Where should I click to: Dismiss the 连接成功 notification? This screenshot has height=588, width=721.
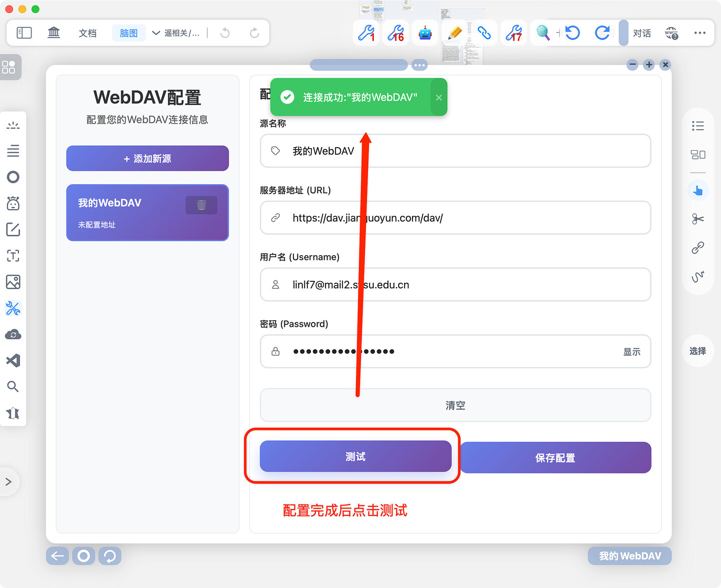tap(439, 98)
